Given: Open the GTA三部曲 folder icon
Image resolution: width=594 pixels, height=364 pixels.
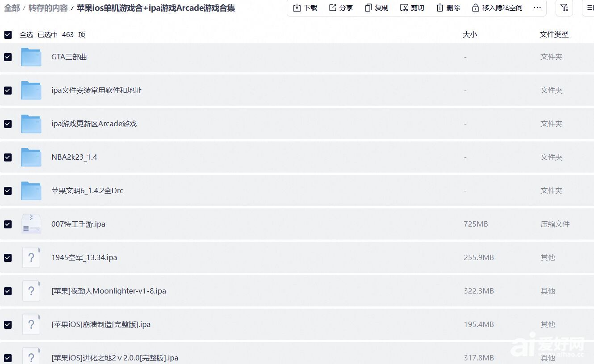Looking at the screenshot, I should tap(31, 57).
